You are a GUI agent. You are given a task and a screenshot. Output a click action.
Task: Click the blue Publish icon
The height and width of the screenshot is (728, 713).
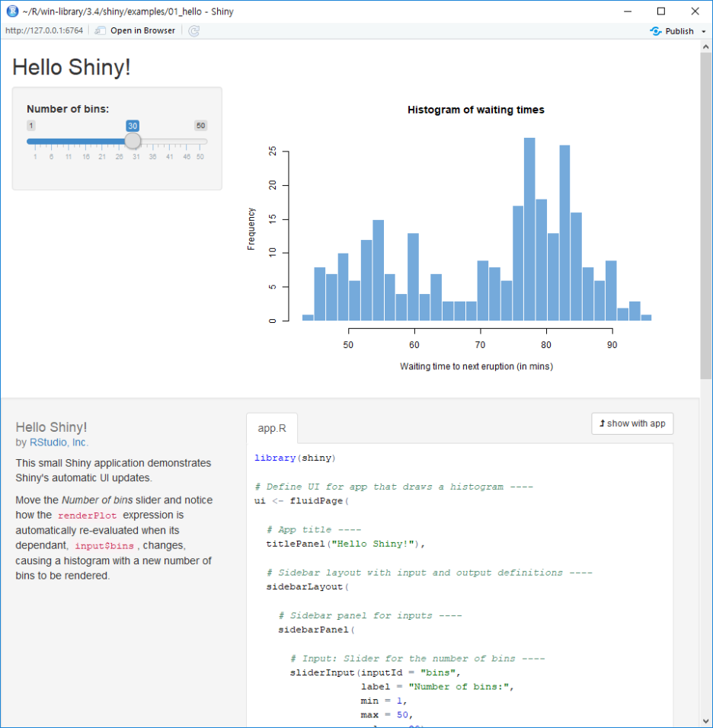coord(655,31)
